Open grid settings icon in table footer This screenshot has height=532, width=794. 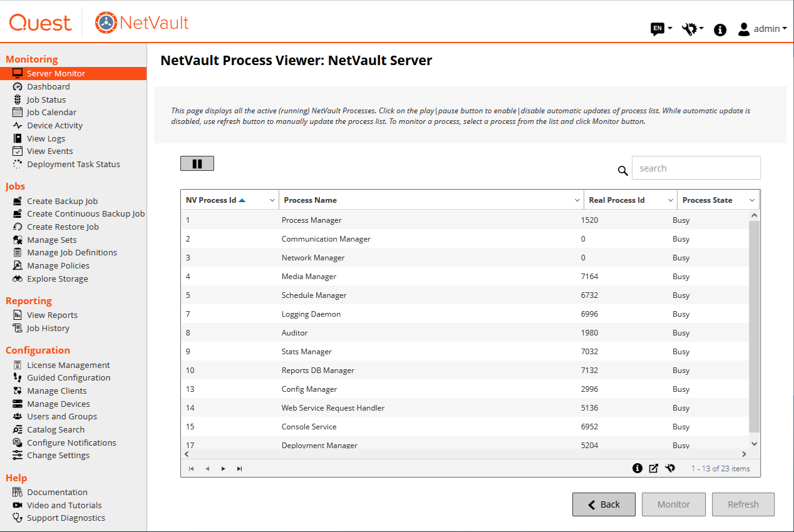[x=670, y=468]
